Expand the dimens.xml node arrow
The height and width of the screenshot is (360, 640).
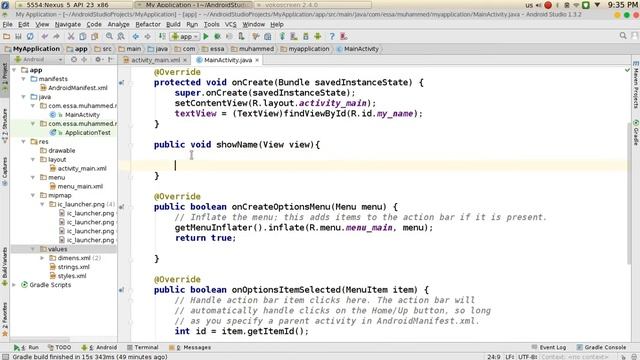[42, 258]
